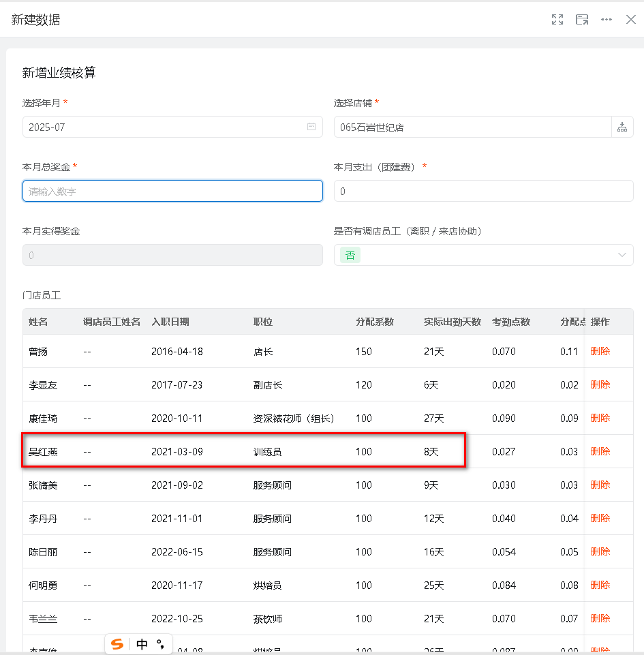Viewport: 644px width, 655px height.
Task: Click the position cell 资深裱花师（组长）
Action: point(294,418)
